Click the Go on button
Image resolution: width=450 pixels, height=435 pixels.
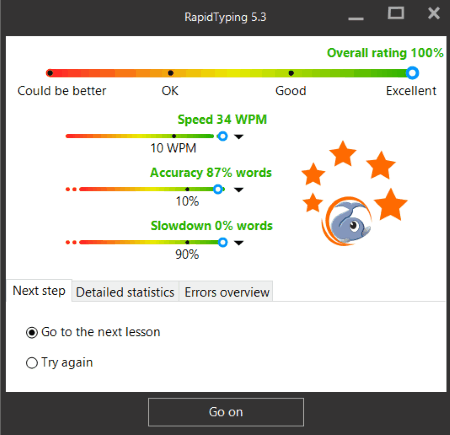(226, 412)
